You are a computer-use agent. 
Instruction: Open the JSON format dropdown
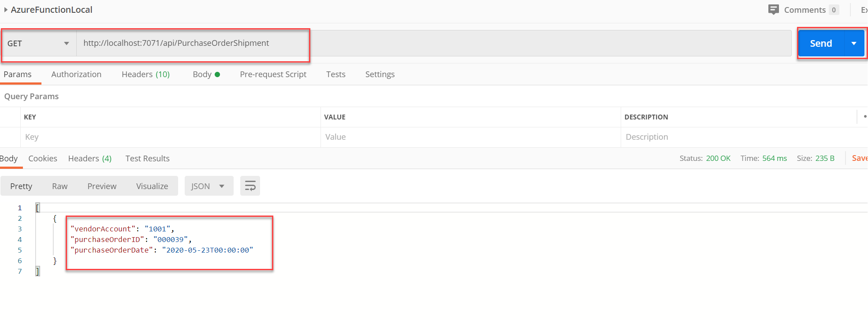pyautogui.click(x=209, y=186)
